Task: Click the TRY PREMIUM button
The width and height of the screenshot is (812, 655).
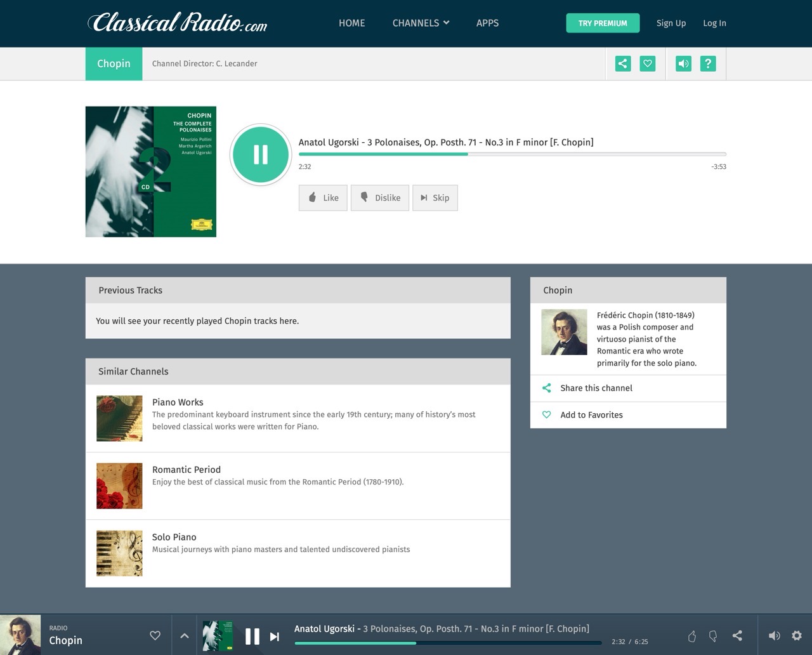Action: 603,23
